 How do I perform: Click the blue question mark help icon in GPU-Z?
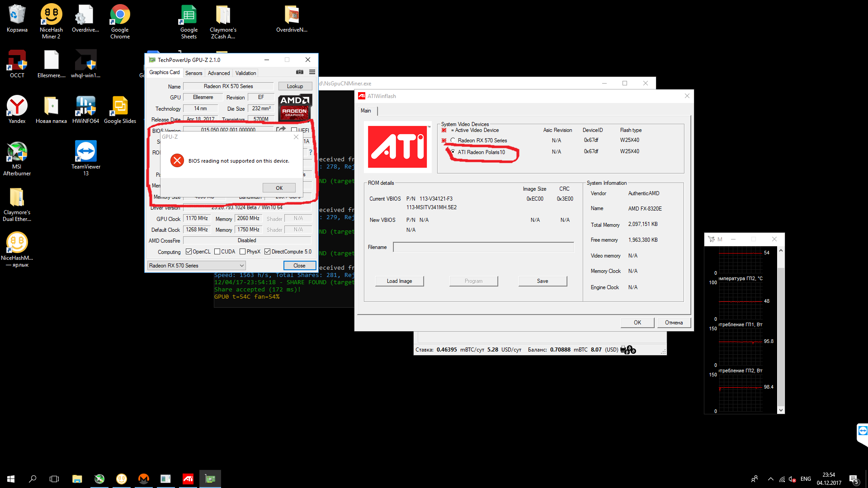(x=311, y=153)
